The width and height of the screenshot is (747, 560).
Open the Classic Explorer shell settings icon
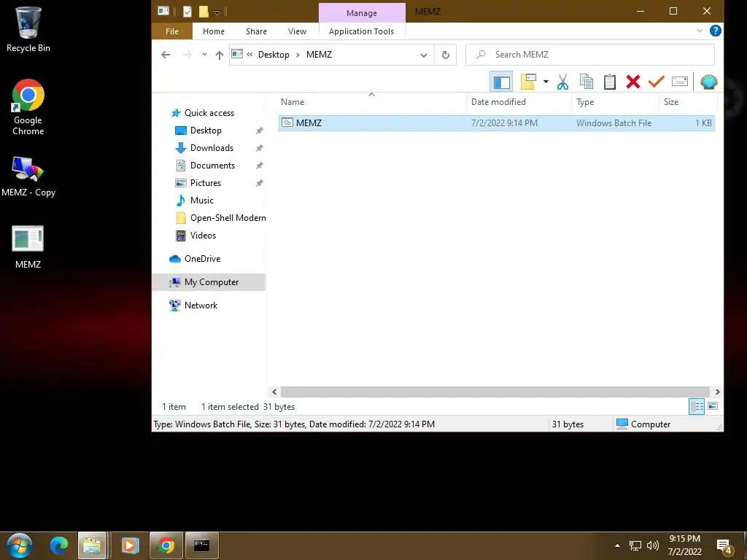pos(709,82)
